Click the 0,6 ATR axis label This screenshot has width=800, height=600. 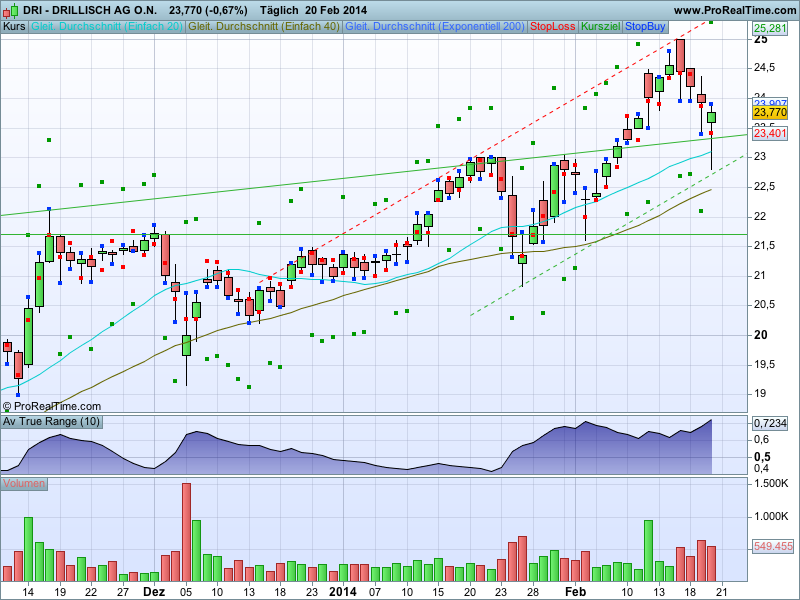(762, 440)
